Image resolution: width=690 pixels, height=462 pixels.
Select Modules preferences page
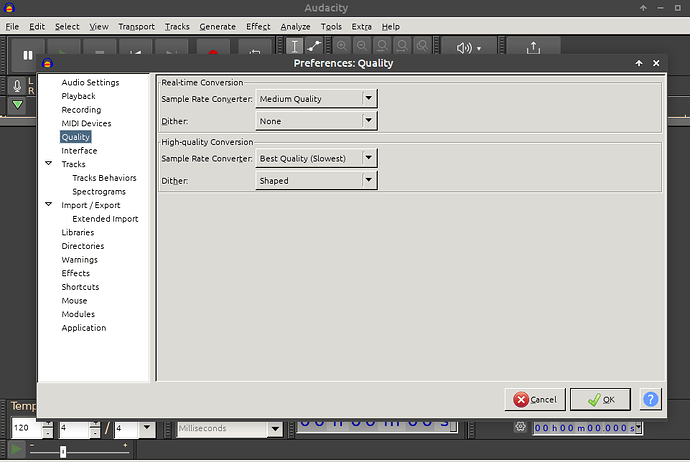(78, 314)
